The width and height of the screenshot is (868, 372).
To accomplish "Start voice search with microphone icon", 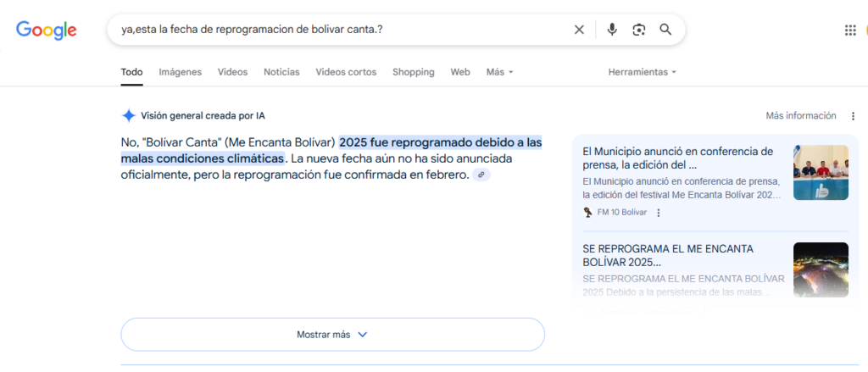I will [612, 30].
